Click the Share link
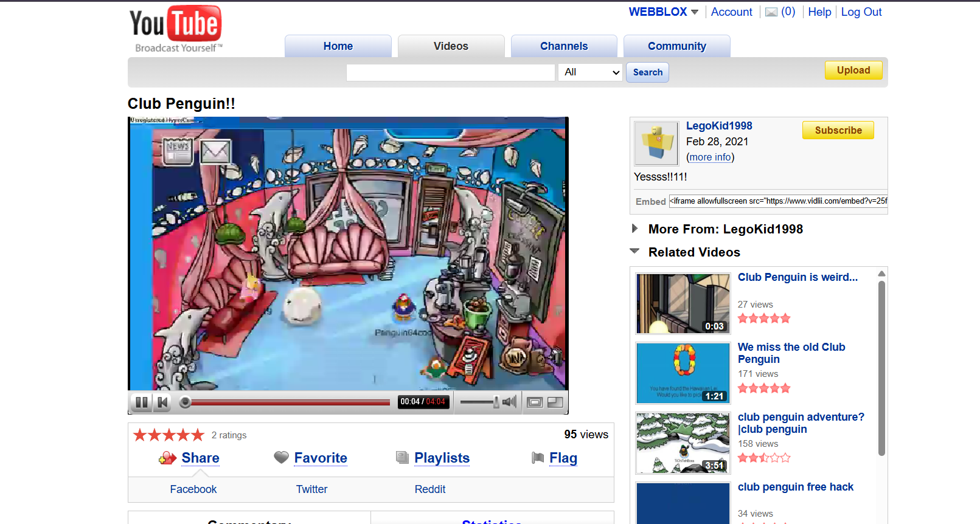This screenshot has height=524, width=980. coord(201,458)
